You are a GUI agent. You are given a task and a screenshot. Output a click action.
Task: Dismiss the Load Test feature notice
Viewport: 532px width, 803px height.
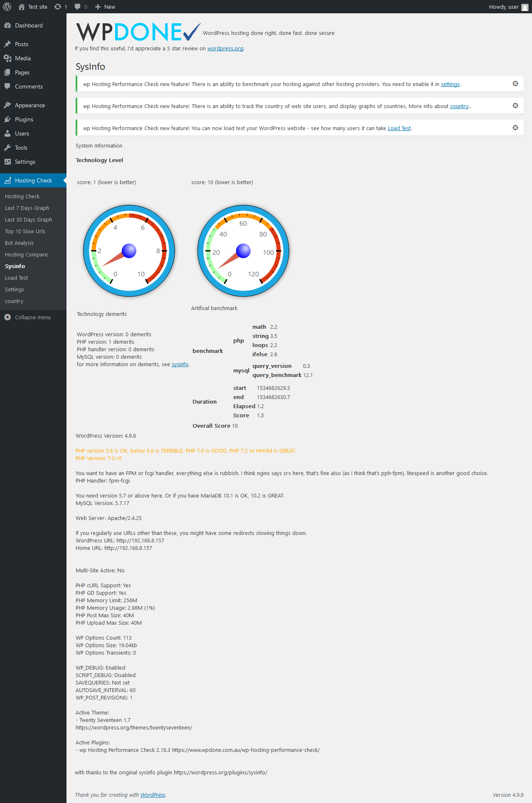pyautogui.click(x=515, y=128)
